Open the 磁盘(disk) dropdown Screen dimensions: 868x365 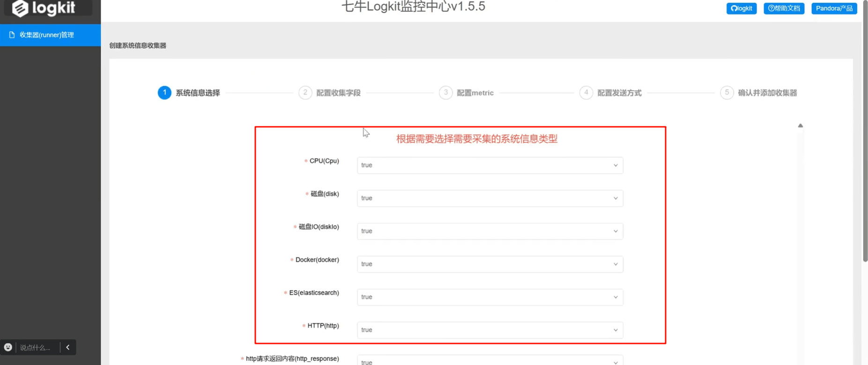(490, 198)
